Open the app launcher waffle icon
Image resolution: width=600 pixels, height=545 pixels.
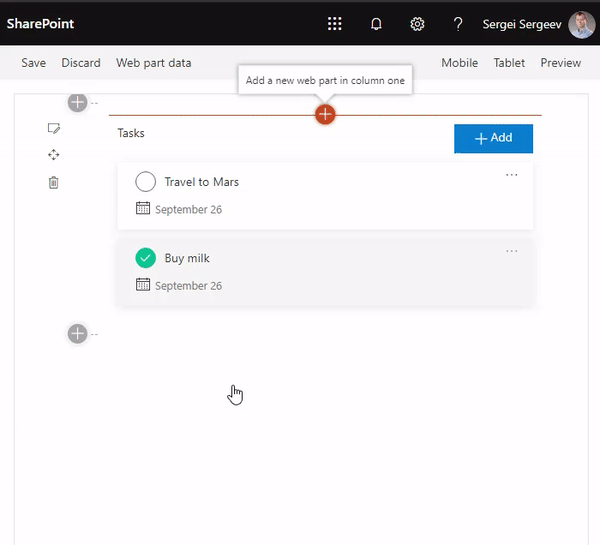(x=335, y=24)
